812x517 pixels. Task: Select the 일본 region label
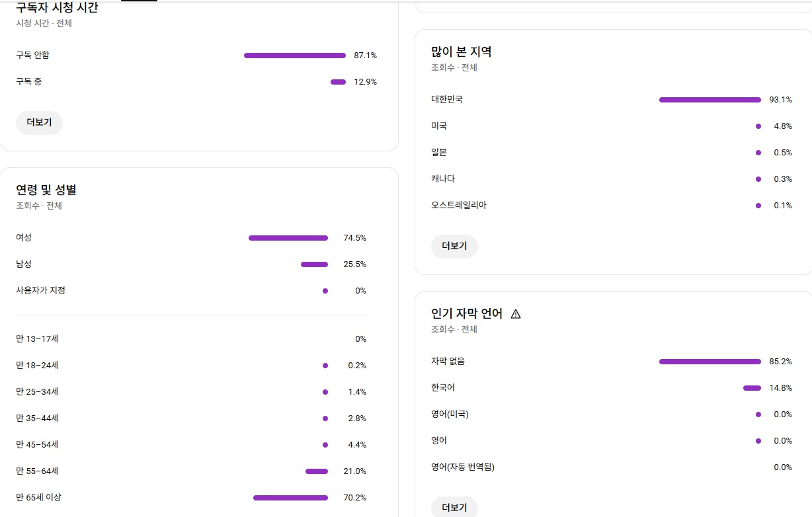(x=439, y=153)
